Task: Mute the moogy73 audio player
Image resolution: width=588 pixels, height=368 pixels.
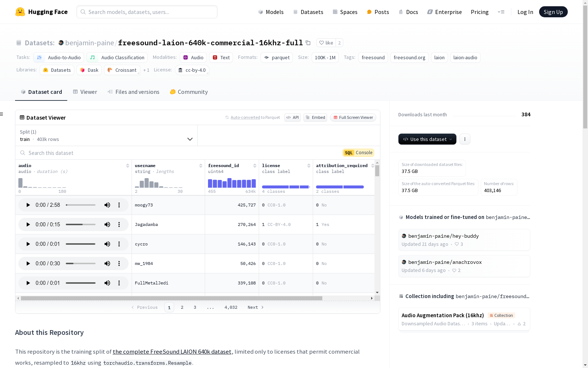Action: (x=107, y=205)
